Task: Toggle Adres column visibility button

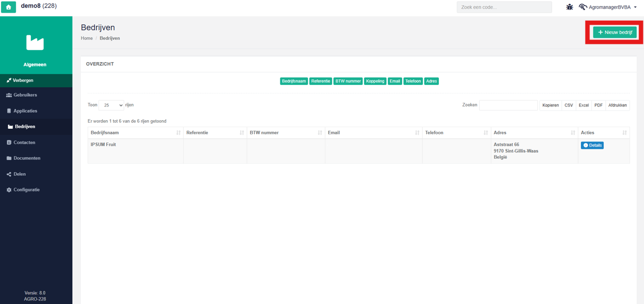Action: pos(431,81)
